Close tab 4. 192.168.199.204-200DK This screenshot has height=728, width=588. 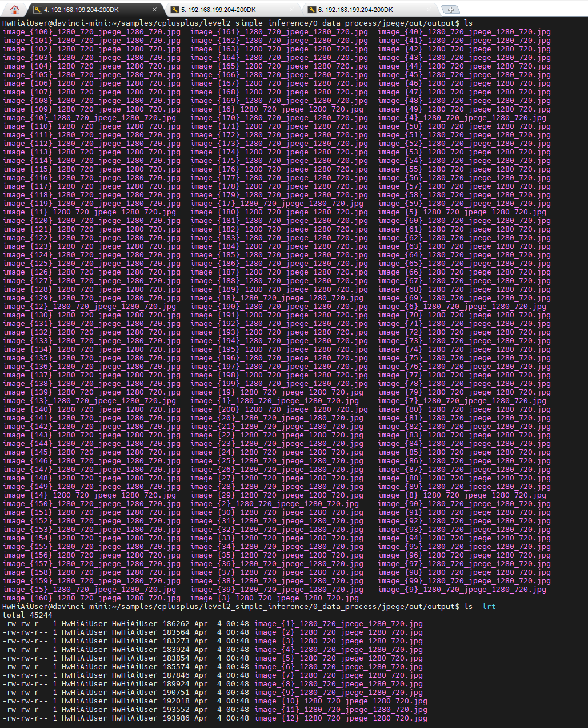(x=155, y=10)
